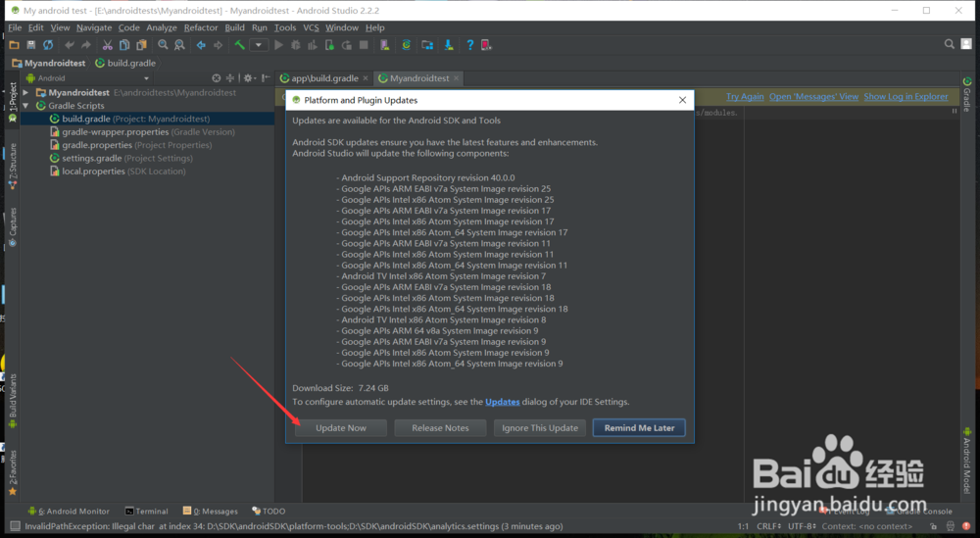This screenshot has height=538, width=980.
Task: Click the Help question mark icon
Action: 470,45
